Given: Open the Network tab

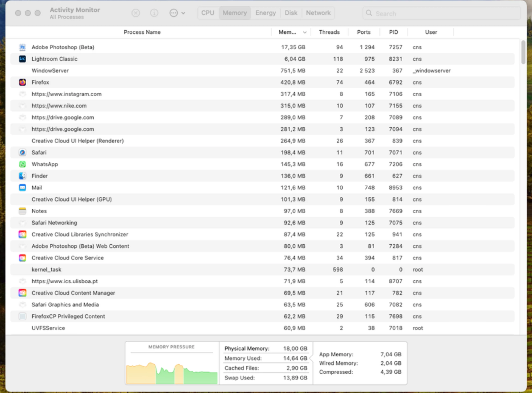Looking at the screenshot, I should tap(318, 13).
